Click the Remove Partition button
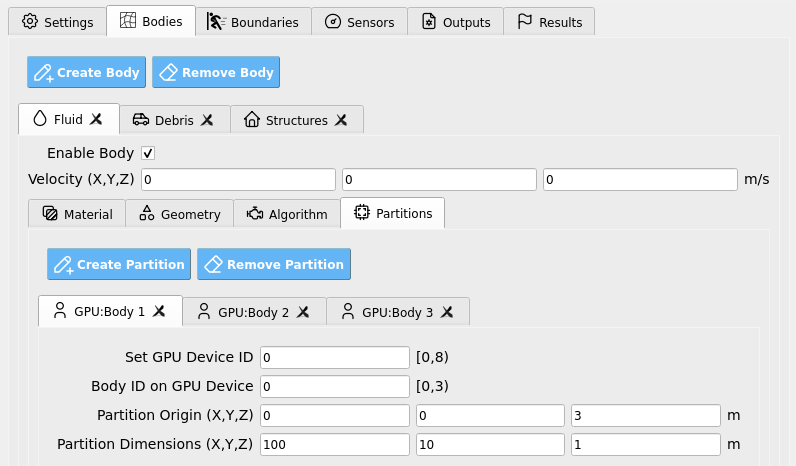 pyautogui.click(x=274, y=264)
